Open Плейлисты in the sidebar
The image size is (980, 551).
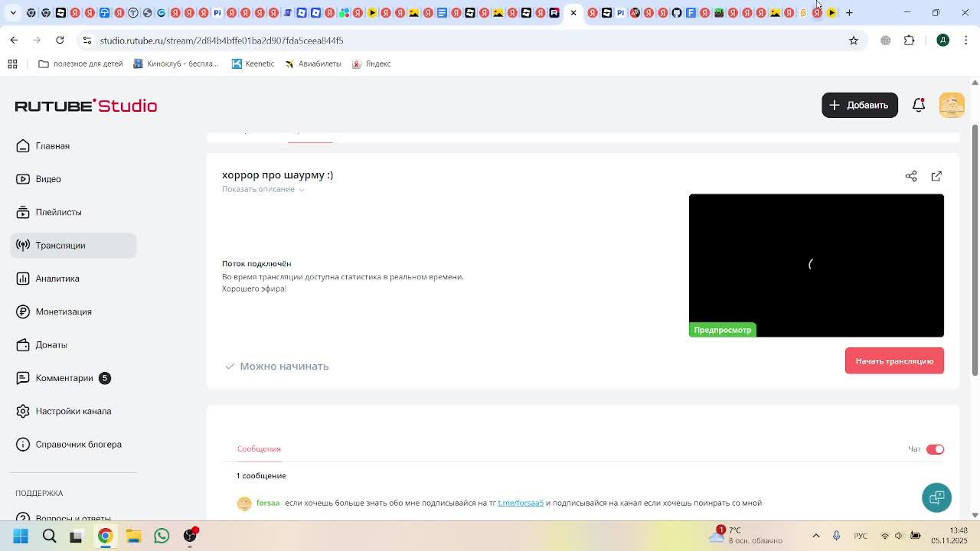pos(58,212)
